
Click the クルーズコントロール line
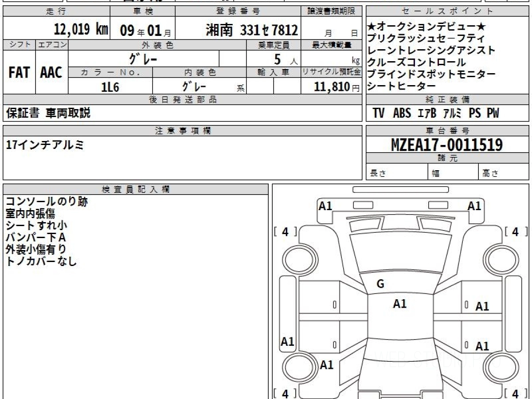pyautogui.click(x=417, y=63)
